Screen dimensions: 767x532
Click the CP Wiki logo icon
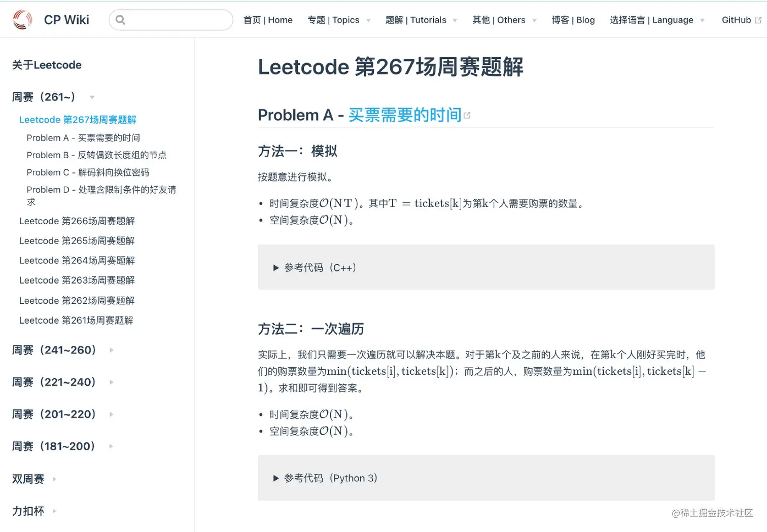click(x=22, y=20)
